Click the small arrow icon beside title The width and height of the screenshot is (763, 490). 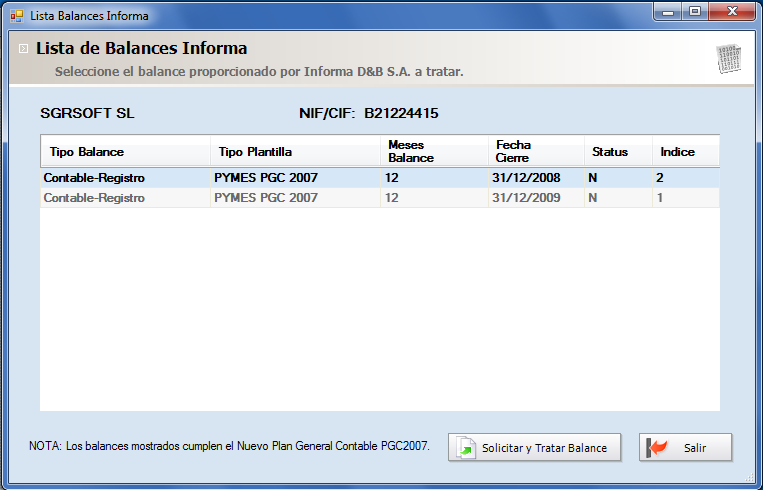[x=23, y=49]
